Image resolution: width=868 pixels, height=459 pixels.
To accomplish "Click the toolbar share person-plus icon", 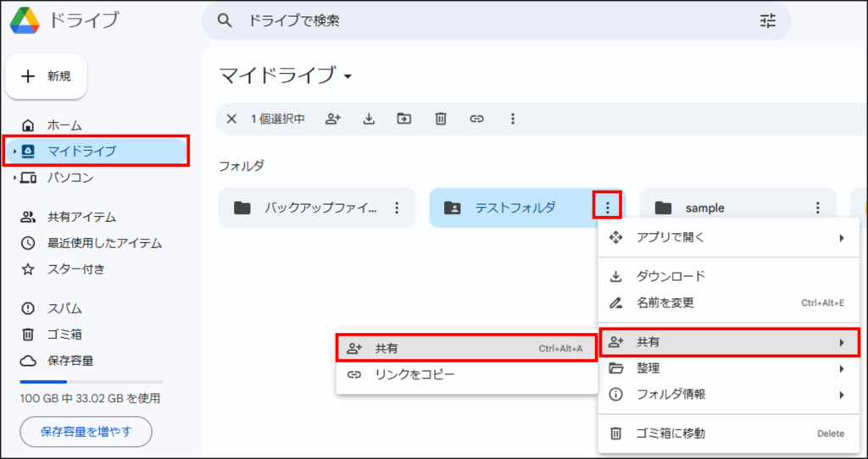I will tap(332, 119).
